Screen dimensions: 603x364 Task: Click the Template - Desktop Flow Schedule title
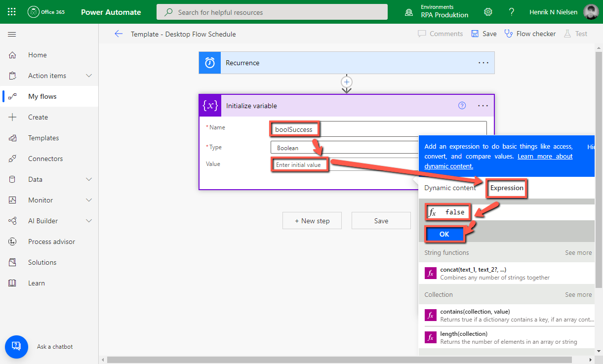pyautogui.click(x=183, y=34)
